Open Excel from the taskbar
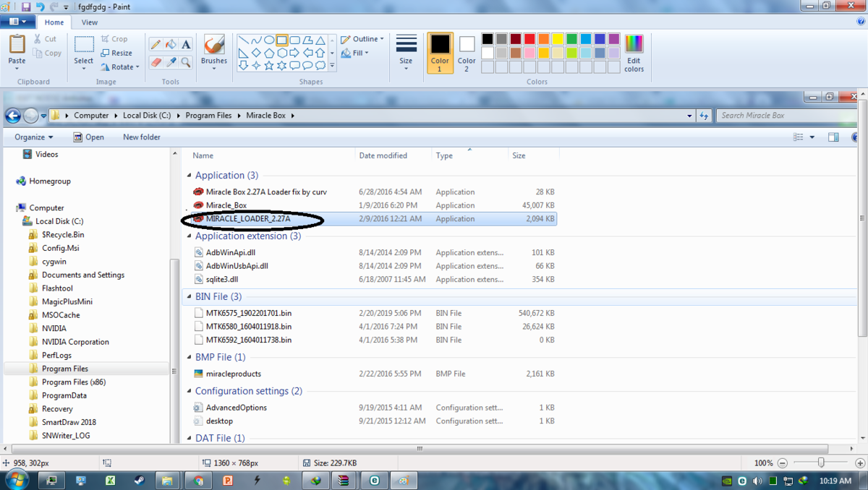 (x=110, y=480)
